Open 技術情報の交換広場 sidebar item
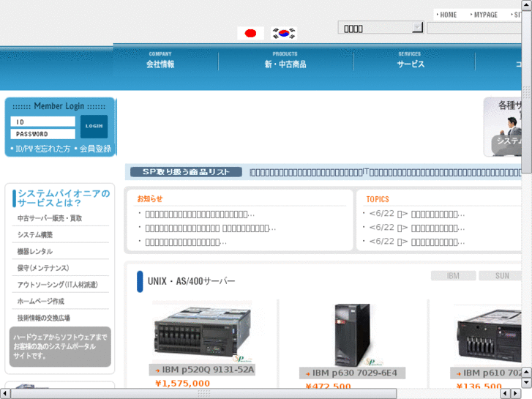This screenshot has height=399, width=532. pyautogui.click(x=43, y=318)
